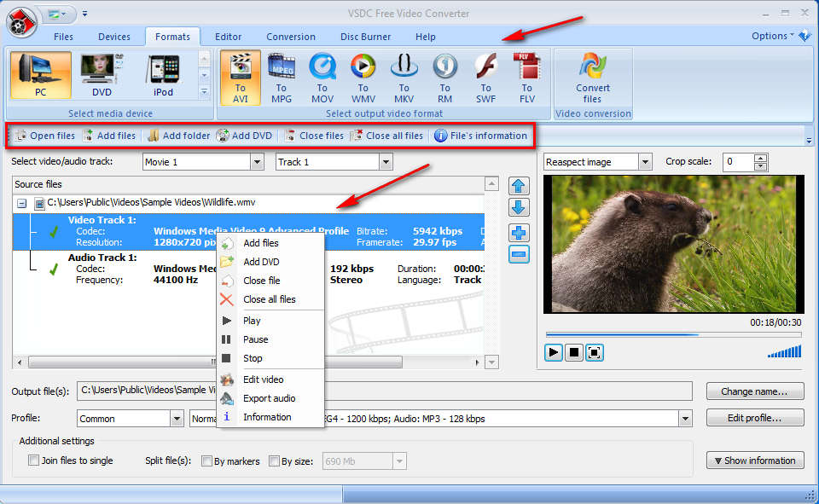Toggle the By markers split checkbox
This screenshot has width=819, height=504.
[x=206, y=461]
